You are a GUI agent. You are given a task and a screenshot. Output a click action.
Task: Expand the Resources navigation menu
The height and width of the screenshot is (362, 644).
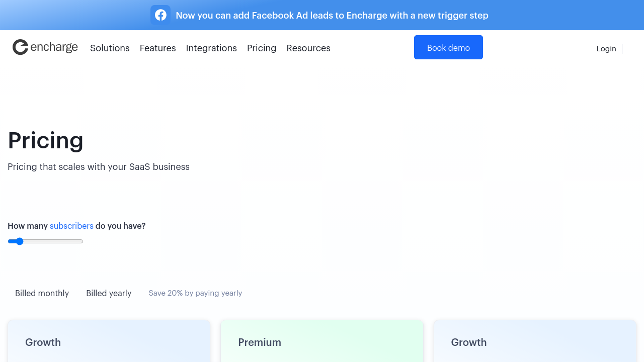[308, 48]
